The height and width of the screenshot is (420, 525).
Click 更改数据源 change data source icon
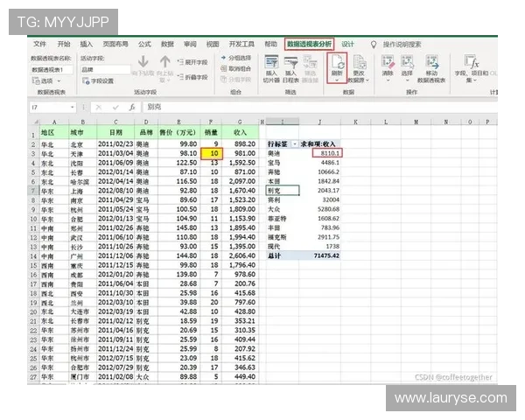click(359, 63)
